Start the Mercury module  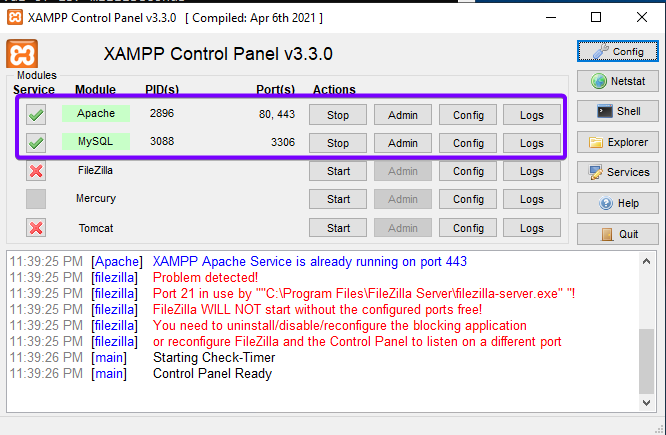pyautogui.click(x=338, y=199)
